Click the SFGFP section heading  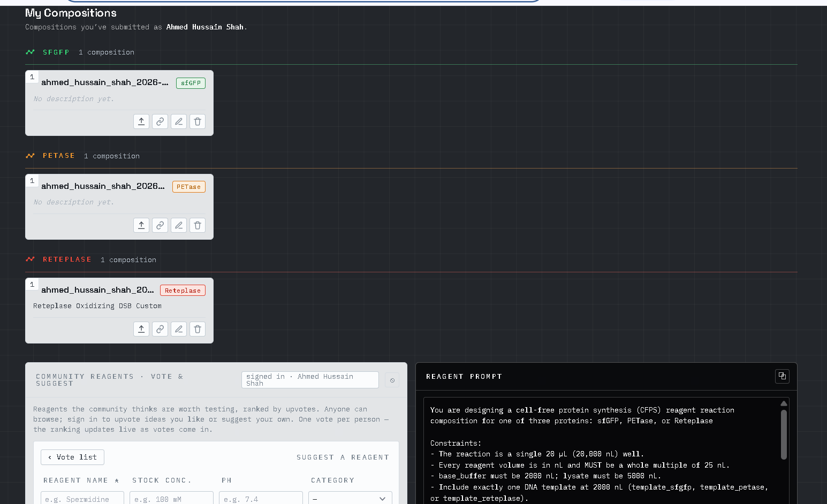pyautogui.click(x=56, y=52)
